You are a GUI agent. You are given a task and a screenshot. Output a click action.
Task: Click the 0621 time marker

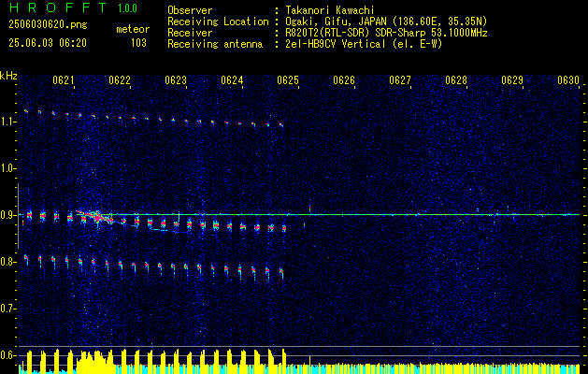(x=64, y=79)
